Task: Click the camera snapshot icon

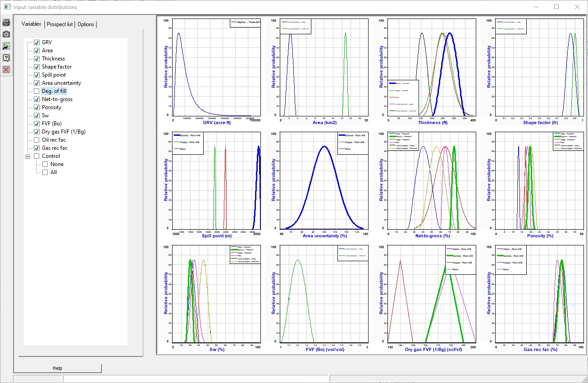Action: coord(6,34)
